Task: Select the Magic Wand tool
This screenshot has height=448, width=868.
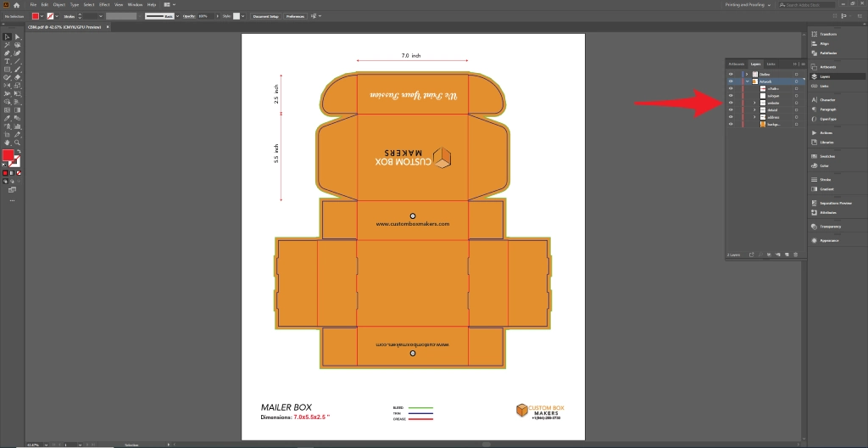Action: 8,45
